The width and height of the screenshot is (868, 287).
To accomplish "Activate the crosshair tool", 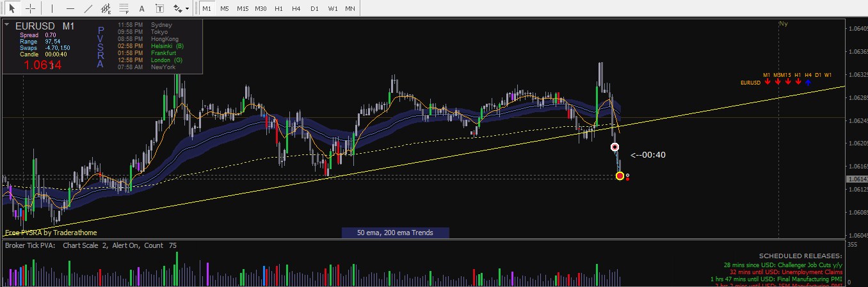I will tap(30, 9).
